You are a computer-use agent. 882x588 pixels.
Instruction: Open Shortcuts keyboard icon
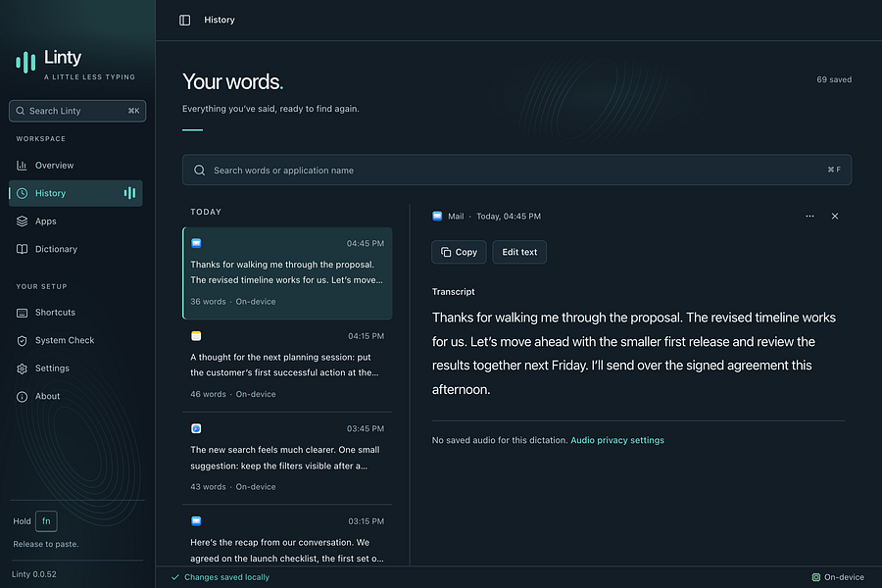[22, 313]
